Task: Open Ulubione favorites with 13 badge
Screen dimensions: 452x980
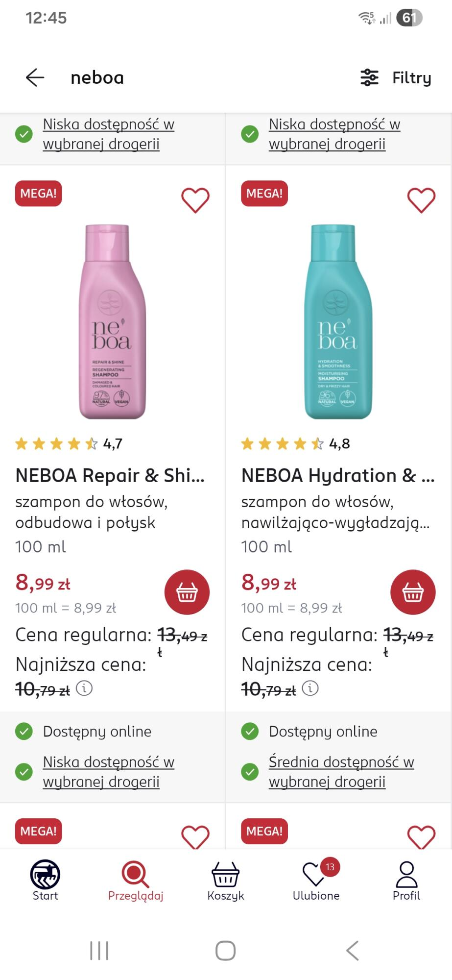Action: (316, 881)
